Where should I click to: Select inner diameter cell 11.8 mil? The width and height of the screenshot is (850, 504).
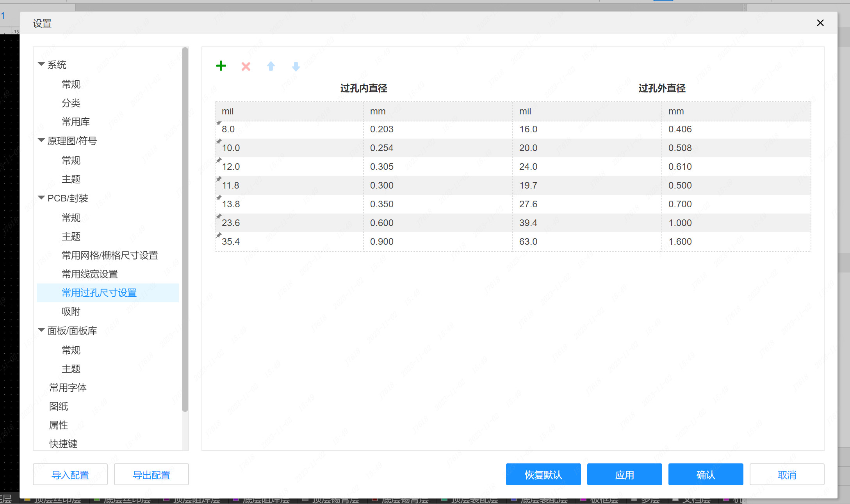(289, 185)
